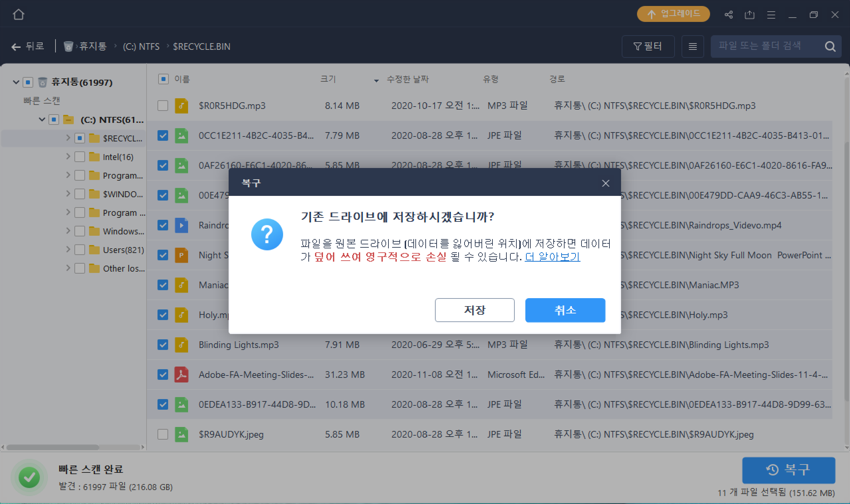Expand the Users(821) folder

click(x=68, y=250)
